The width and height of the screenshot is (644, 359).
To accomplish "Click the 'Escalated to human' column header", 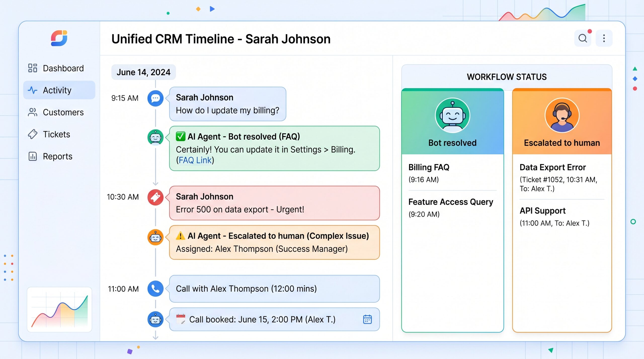I will coord(562,121).
